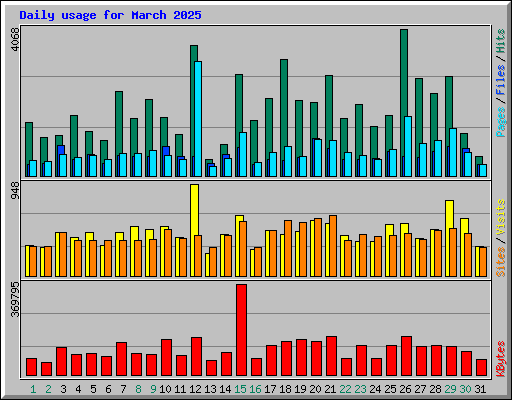Click the blue Files legend label
This screenshot has height=400, width=512.
pyautogui.click(x=501, y=79)
